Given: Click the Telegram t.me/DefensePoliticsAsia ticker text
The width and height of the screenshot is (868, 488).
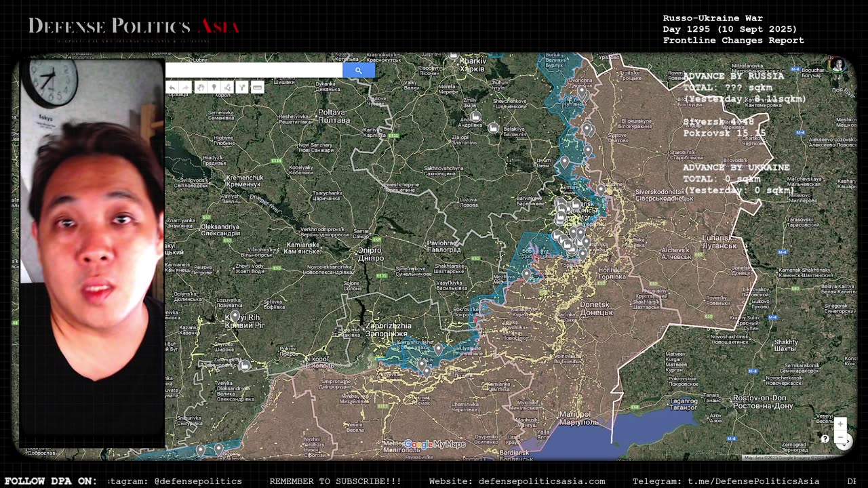Looking at the screenshot, I should click(726, 481).
